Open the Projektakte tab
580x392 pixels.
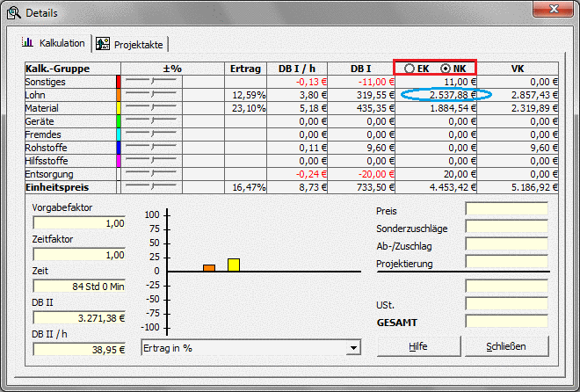pos(130,44)
